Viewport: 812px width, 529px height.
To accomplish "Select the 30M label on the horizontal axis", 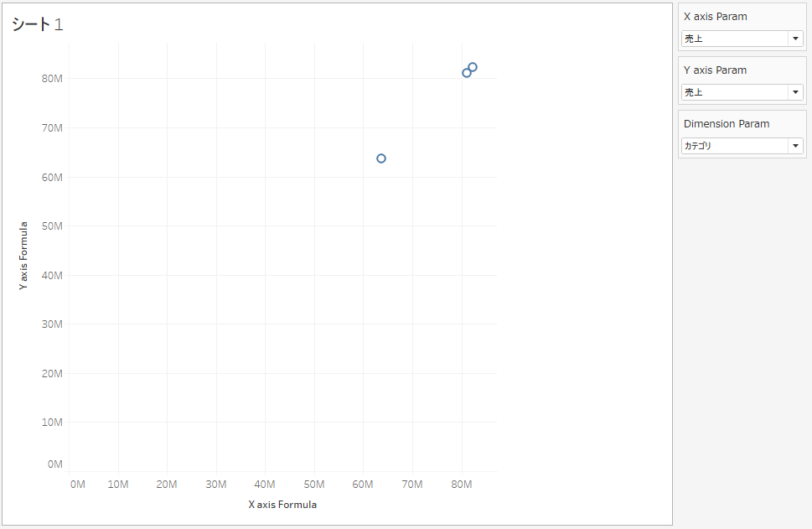I will 216,485.
